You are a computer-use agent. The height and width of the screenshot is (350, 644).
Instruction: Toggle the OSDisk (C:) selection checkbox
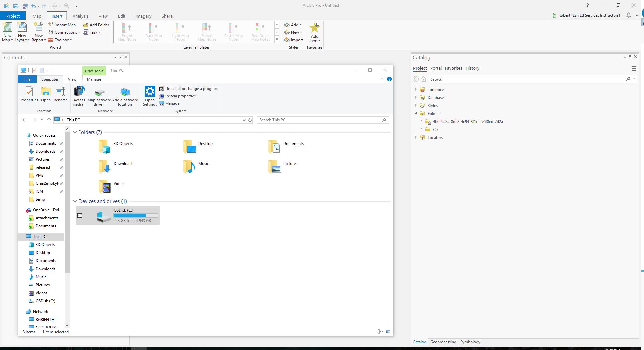80,216
